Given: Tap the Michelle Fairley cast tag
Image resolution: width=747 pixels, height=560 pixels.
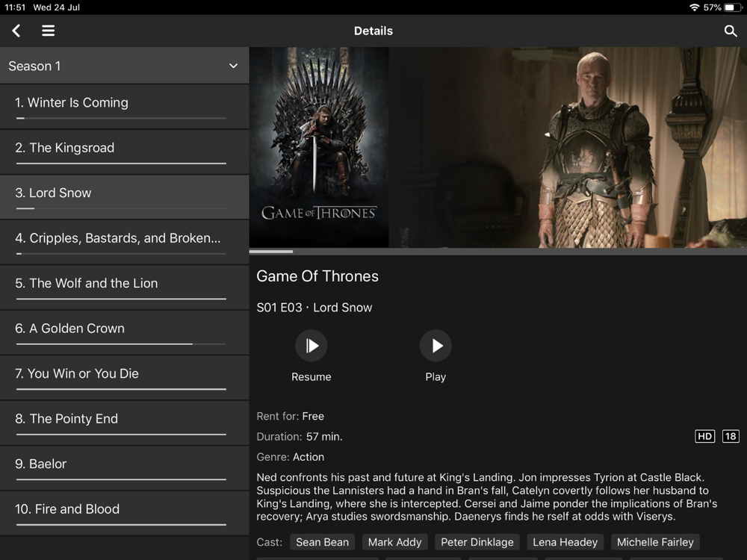Looking at the screenshot, I should pos(655,542).
